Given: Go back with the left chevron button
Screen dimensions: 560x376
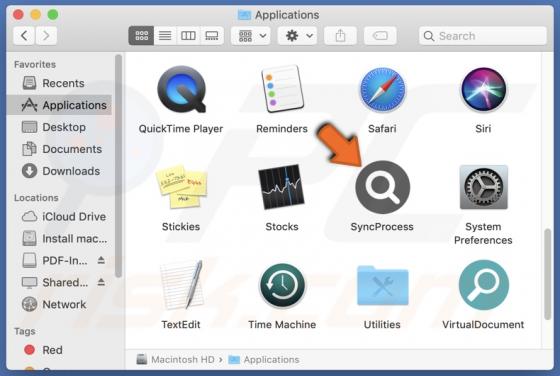Looking at the screenshot, I should click(x=24, y=36).
